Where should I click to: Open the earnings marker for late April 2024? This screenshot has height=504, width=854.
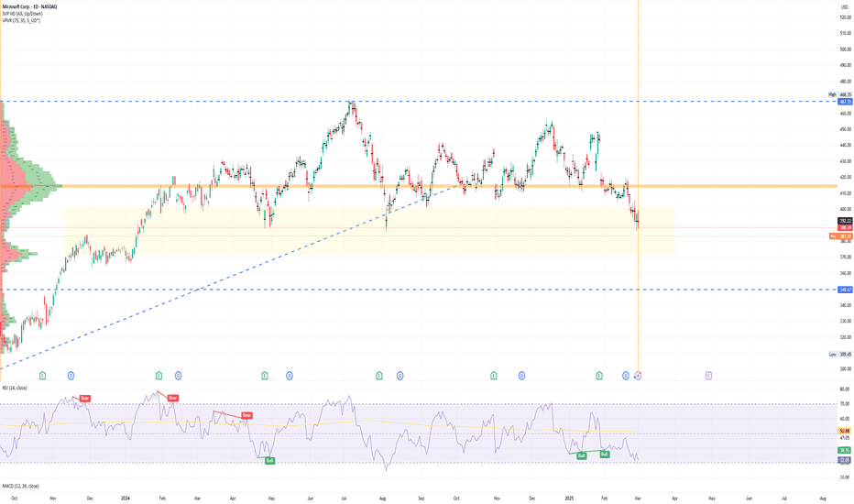[x=265, y=376]
